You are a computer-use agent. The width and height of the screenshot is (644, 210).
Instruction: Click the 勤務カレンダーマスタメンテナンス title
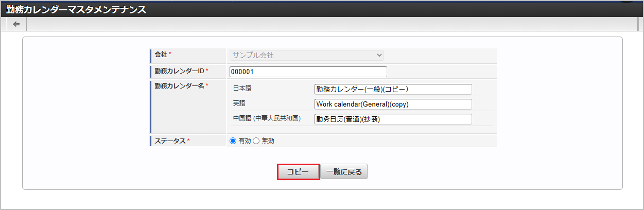[x=76, y=10]
